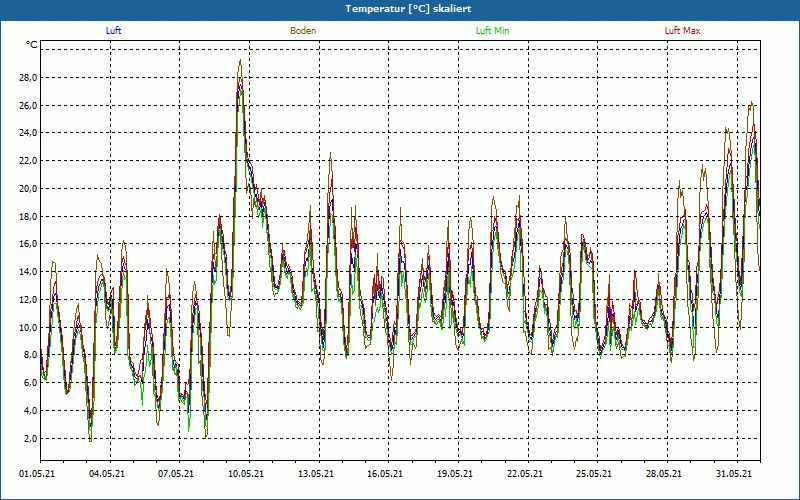Image resolution: width=800 pixels, height=500 pixels.
Task: Click the date label 10.05.21
Action: click(246, 474)
